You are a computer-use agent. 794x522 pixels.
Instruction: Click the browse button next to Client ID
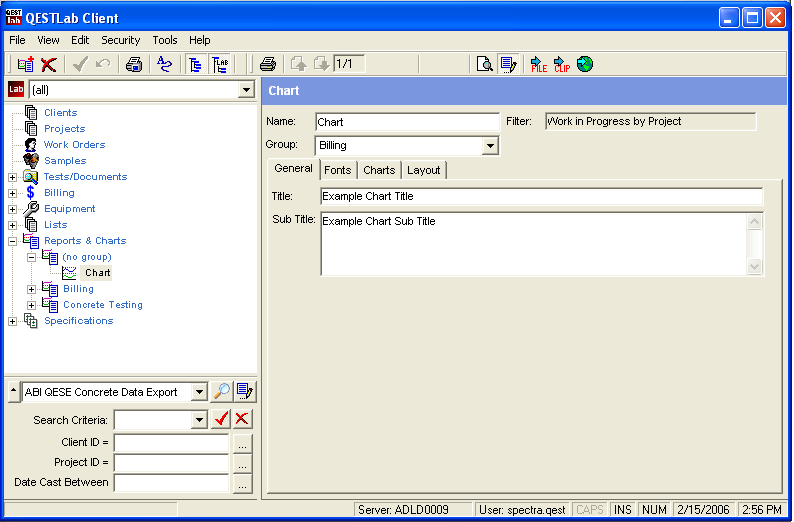pyautogui.click(x=242, y=442)
